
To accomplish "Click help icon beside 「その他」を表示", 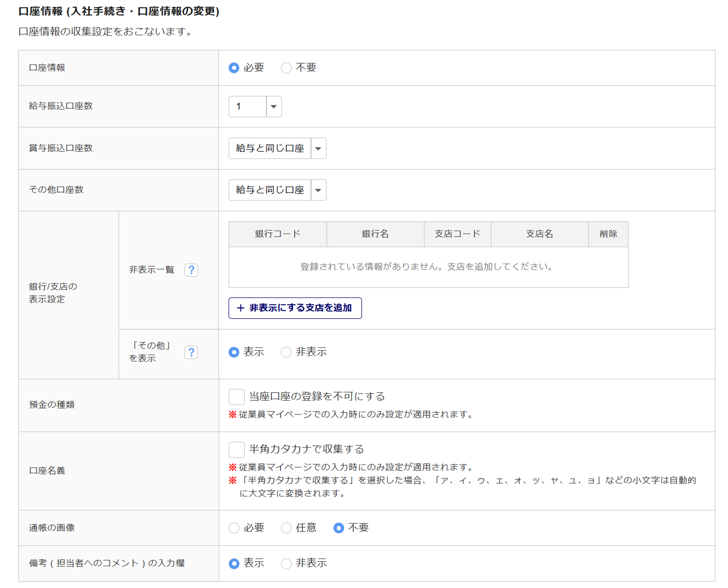I will pos(191,352).
